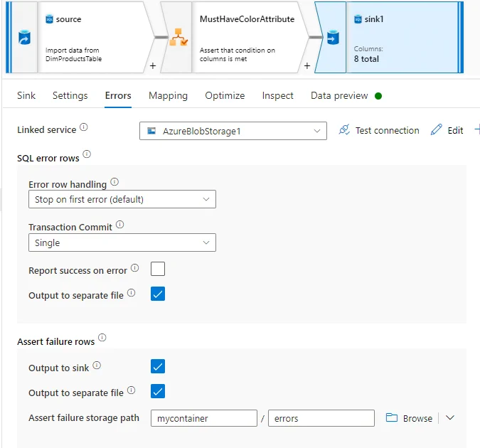Open the Optimize tab
The width and height of the screenshot is (480, 448).
pos(225,95)
